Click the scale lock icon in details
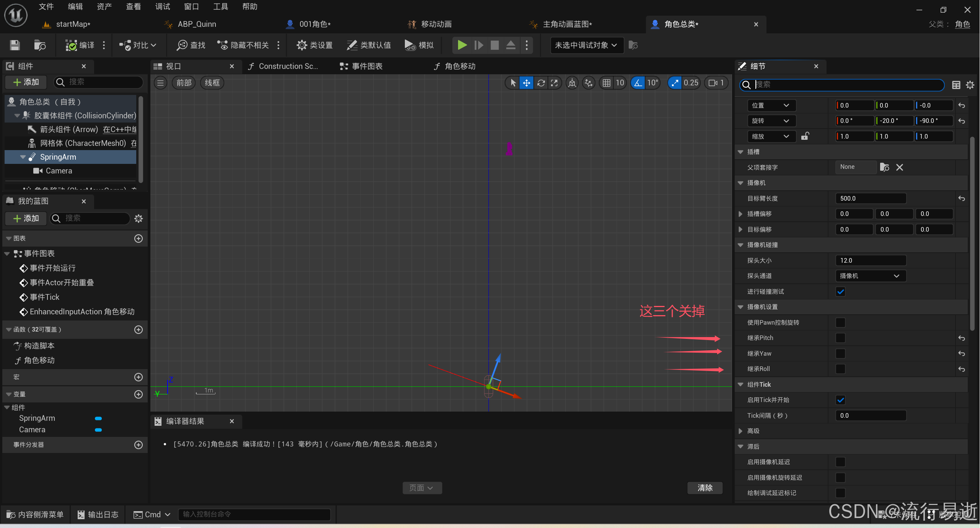Viewport: 980px width, 528px height. tap(805, 136)
